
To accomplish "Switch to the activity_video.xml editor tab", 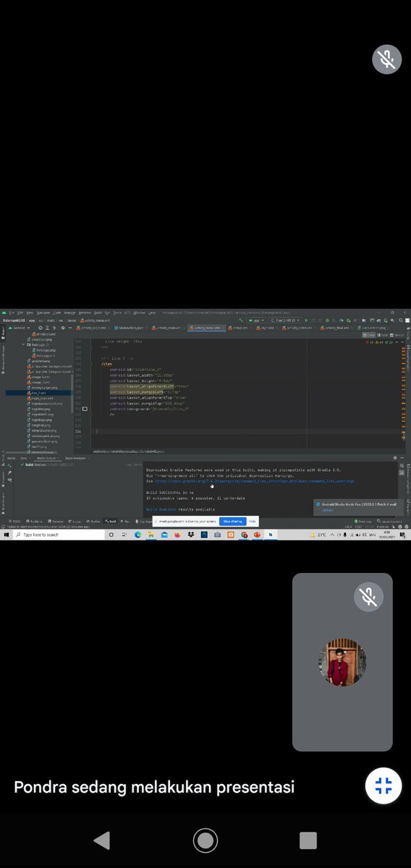I will pos(300,328).
